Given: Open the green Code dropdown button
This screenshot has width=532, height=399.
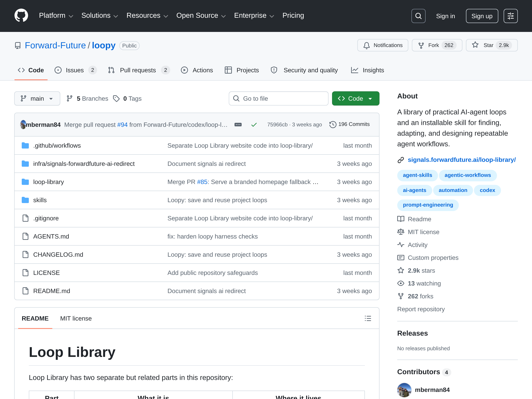Looking at the screenshot, I should point(356,98).
